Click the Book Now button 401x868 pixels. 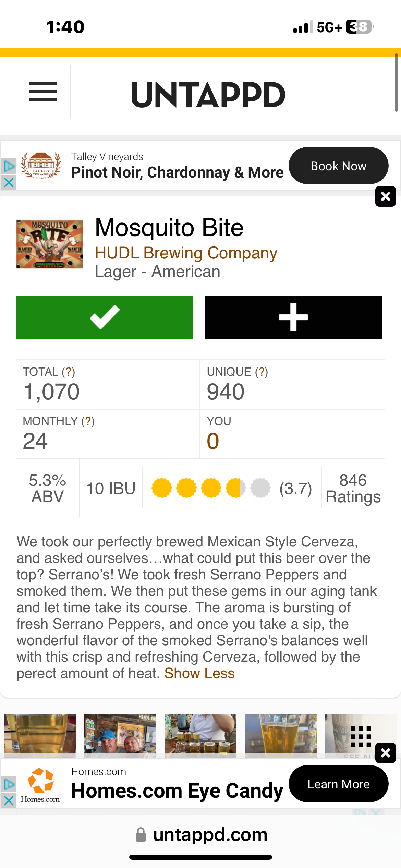pyautogui.click(x=338, y=166)
